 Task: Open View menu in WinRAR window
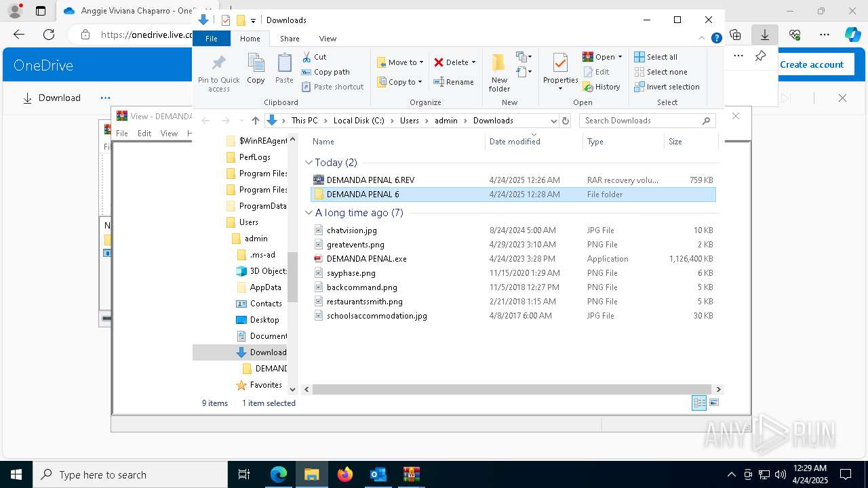click(169, 134)
